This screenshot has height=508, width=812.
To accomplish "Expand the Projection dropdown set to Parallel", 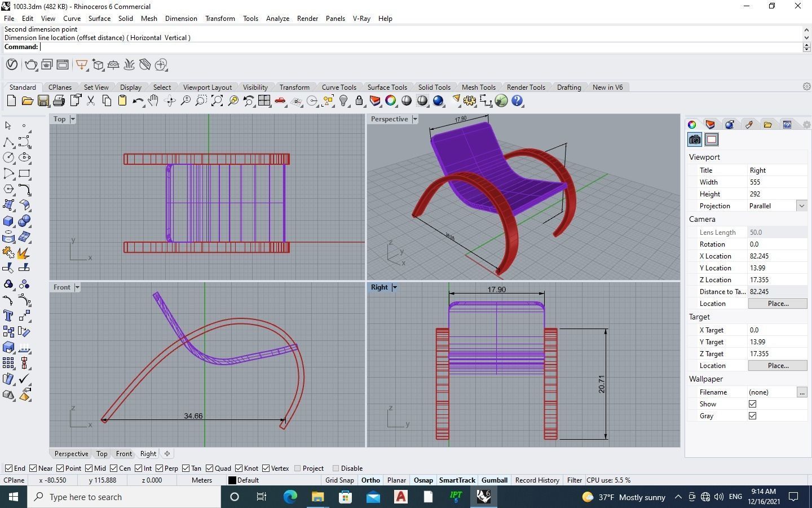I will [x=801, y=206].
